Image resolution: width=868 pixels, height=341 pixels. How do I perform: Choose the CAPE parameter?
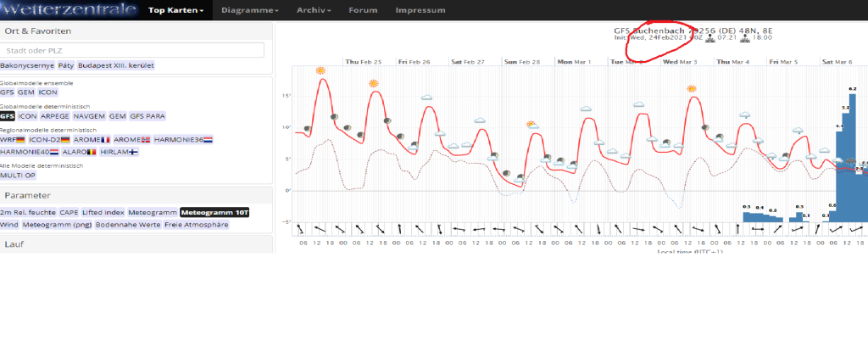68,212
